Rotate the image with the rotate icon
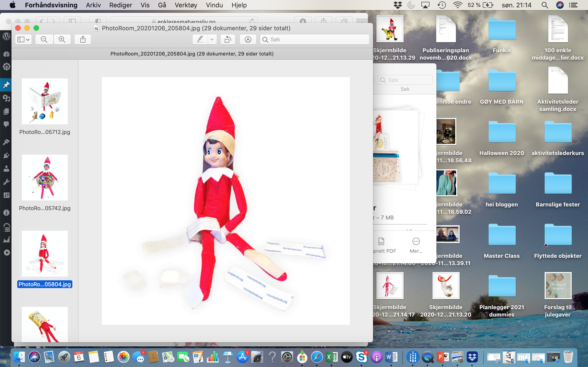588x367 pixels. pyautogui.click(x=228, y=39)
